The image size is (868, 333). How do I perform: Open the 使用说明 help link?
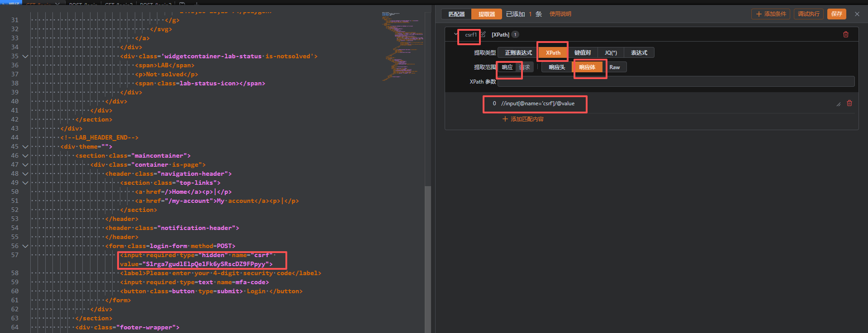[560, 14]
